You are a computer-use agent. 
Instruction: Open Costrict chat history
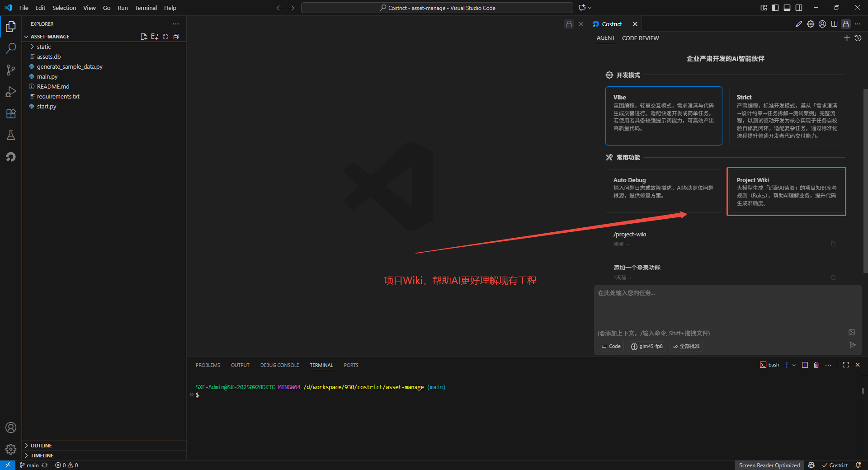click(x=858, y=38)
